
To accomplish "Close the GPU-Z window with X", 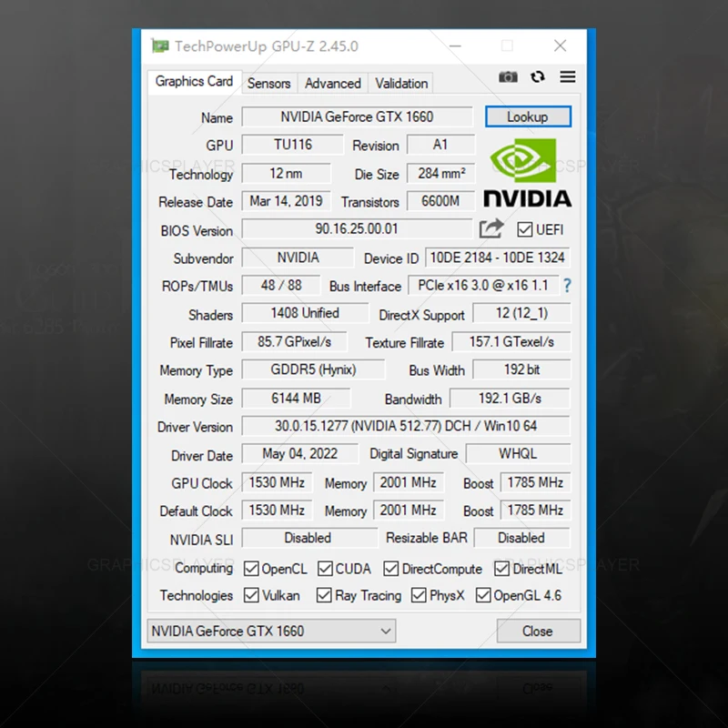I will pyautogui.click(x=560, y=45).
